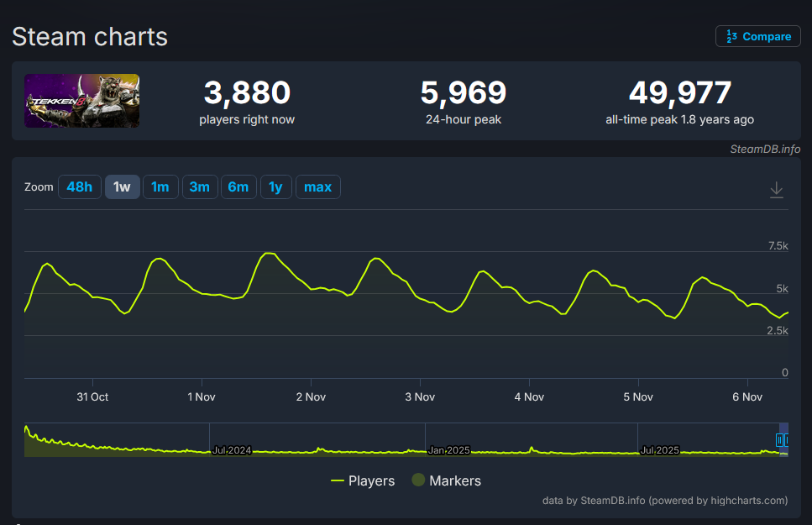
Task: Click the 49,977 all-time peak value
Action: click(680, 92)
